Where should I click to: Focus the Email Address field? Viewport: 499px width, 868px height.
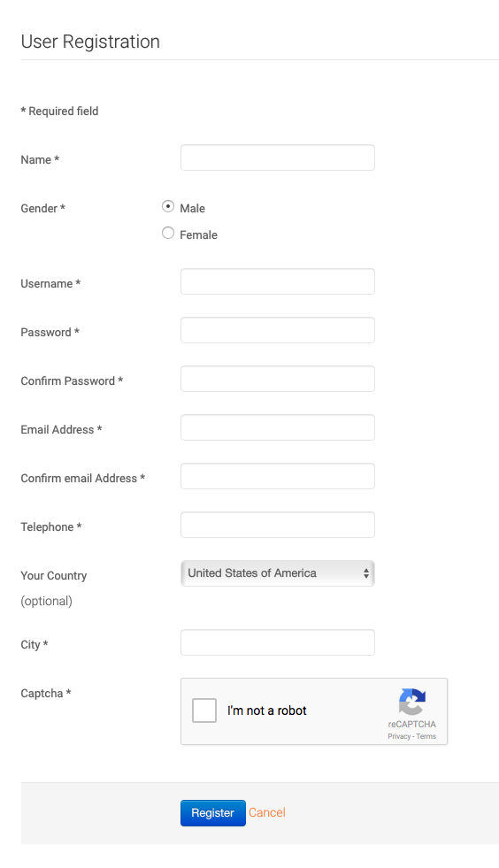pyautogui.click(x=278, y=428)
